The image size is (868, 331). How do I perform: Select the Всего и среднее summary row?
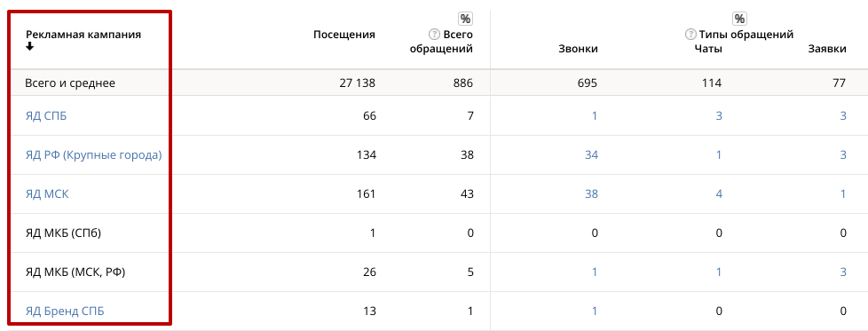434,83
